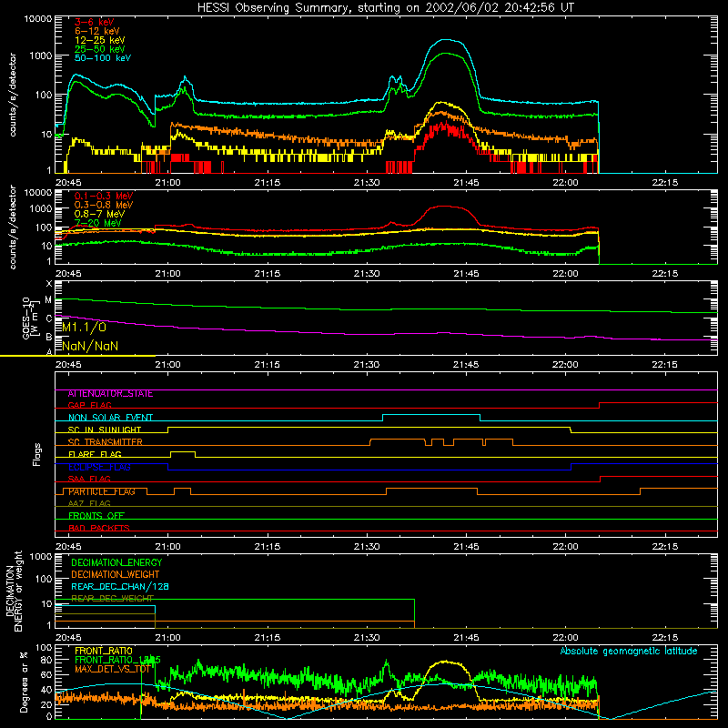Select the GOES-10 axis label
Viewport: 728px width, 728px height.
[30, 318]
